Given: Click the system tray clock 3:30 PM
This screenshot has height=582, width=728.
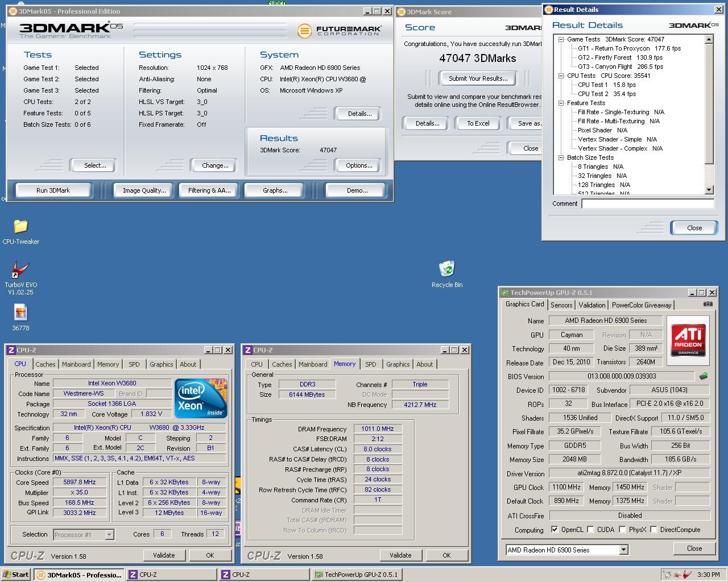Looking at the screenshot, I should [709, 575].
